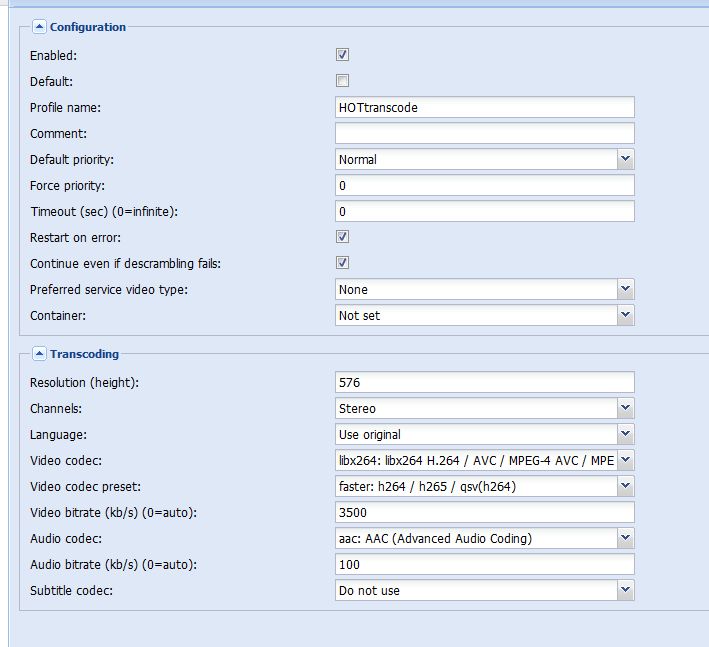Uncheck the Enabled checkbox
Screen dimensions: 709x647
342,55
